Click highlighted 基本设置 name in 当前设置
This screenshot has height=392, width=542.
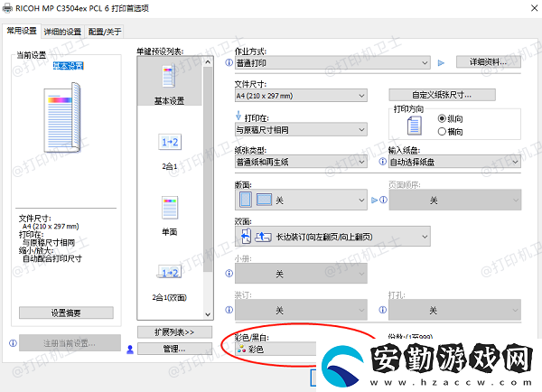[x=68, y=66]
